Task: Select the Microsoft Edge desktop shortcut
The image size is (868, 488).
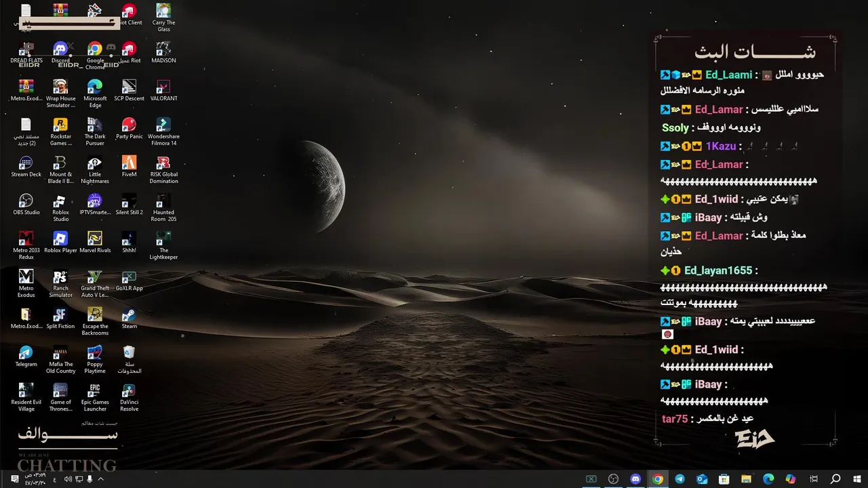Action: click(95, 94)
